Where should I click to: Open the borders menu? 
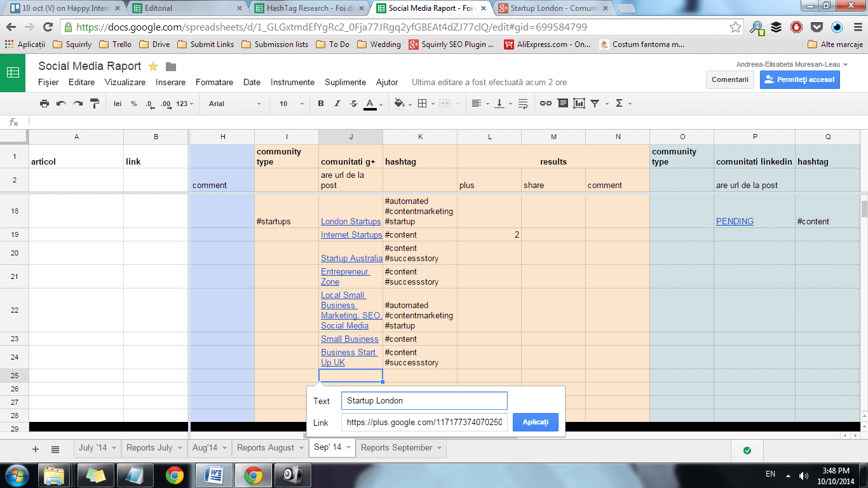425,104
